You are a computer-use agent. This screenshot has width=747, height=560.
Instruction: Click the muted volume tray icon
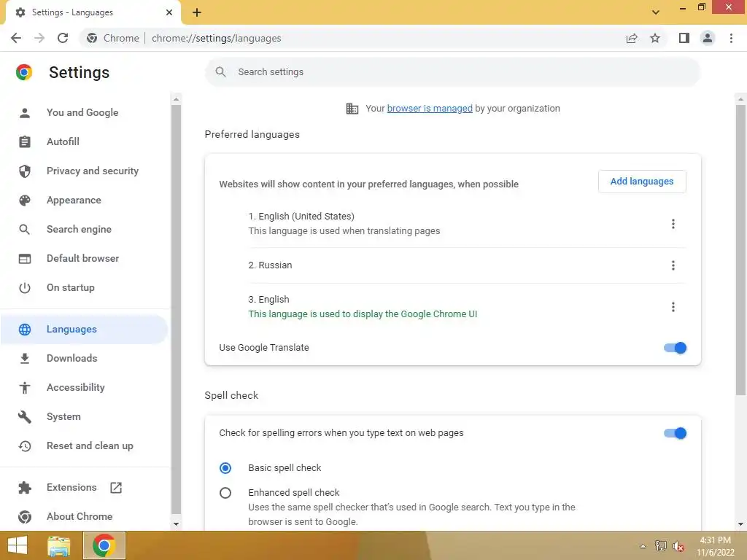tap(678, 546)
